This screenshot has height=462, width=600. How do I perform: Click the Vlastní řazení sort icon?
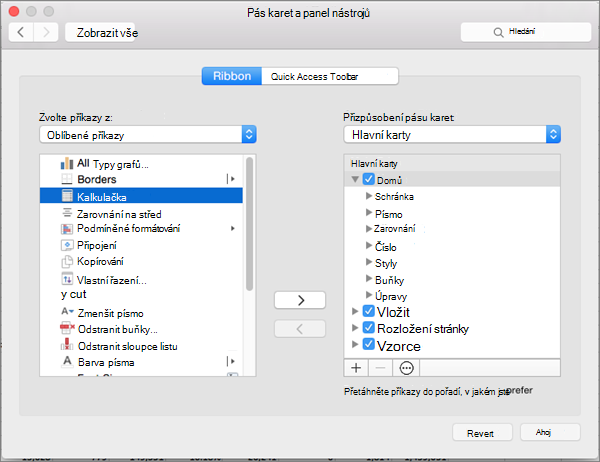[x=67, y=279]
